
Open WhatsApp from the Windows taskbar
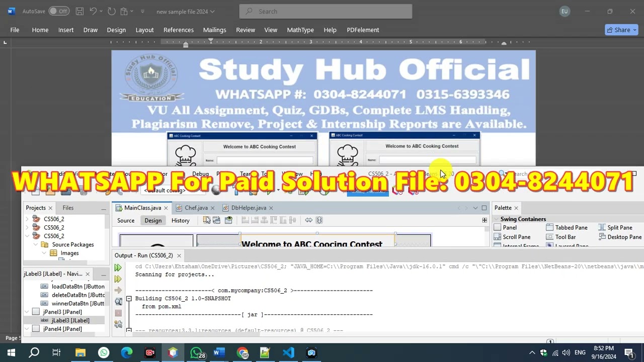104,353
